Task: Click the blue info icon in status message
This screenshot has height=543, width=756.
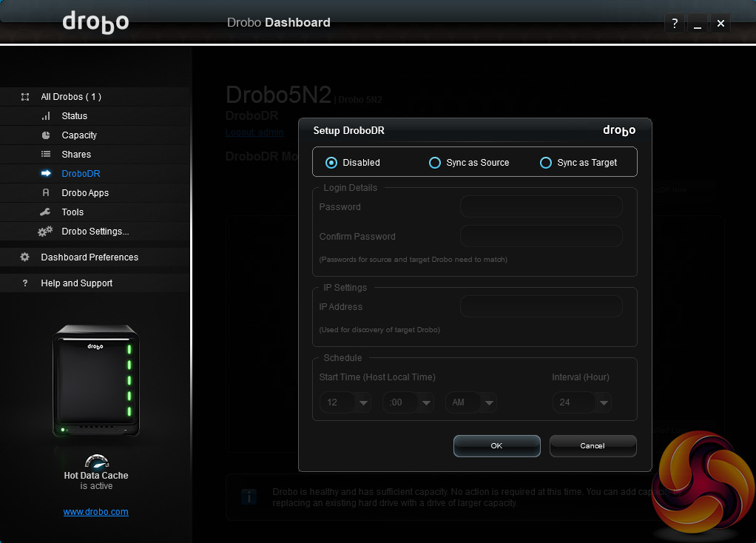Action: pyautogui.click(x=249, y=496)
